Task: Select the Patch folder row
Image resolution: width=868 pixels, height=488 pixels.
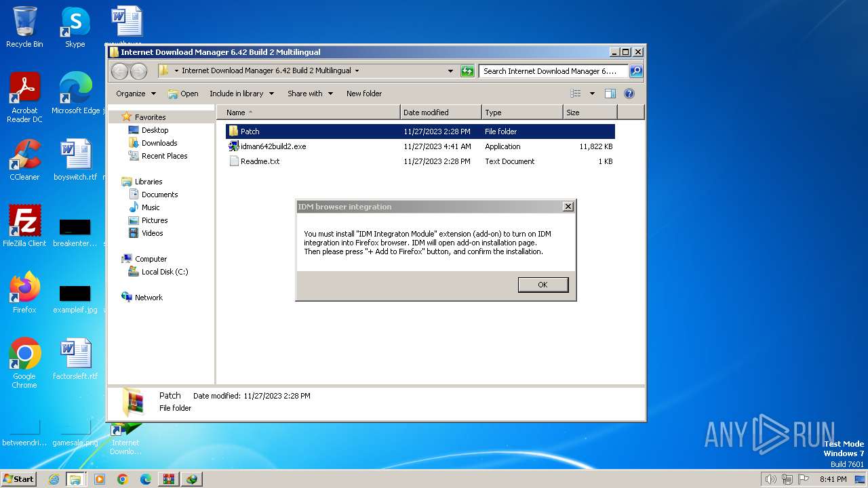Action: click(x=420, y=131)
